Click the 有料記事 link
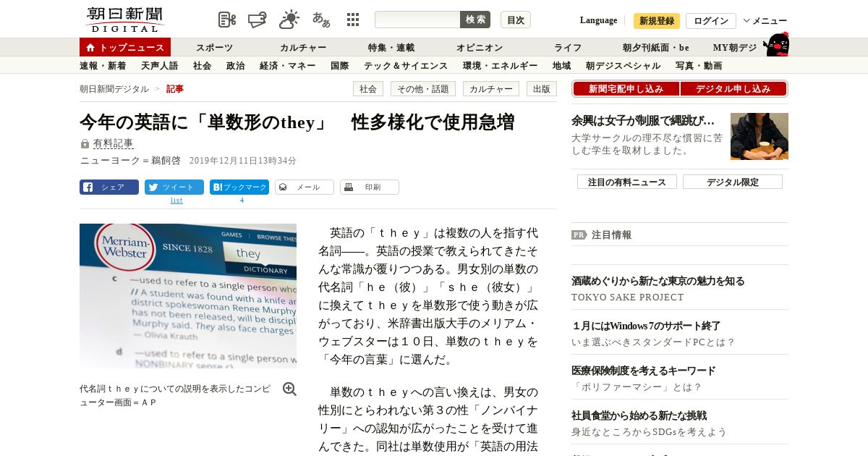This screenshot has height=456, width=868. [x=113, y=144]
